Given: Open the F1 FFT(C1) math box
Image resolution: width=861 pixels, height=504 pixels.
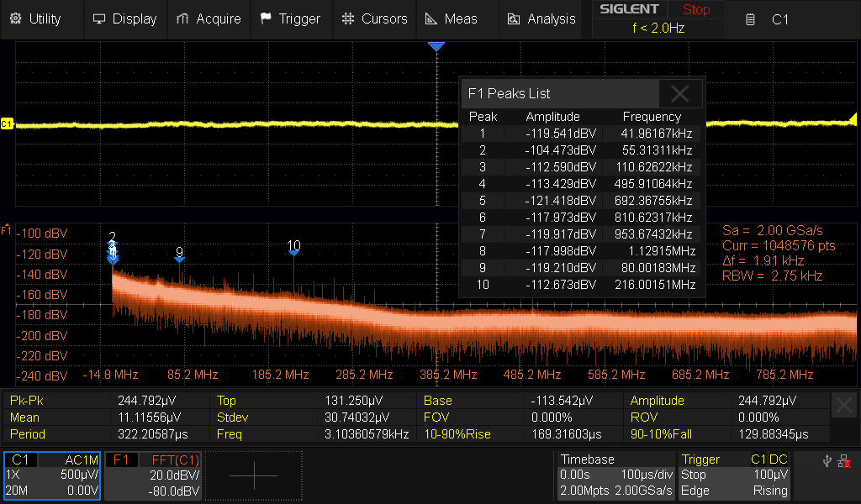Looking at the screenshot, I should click(x=155, y=475).
